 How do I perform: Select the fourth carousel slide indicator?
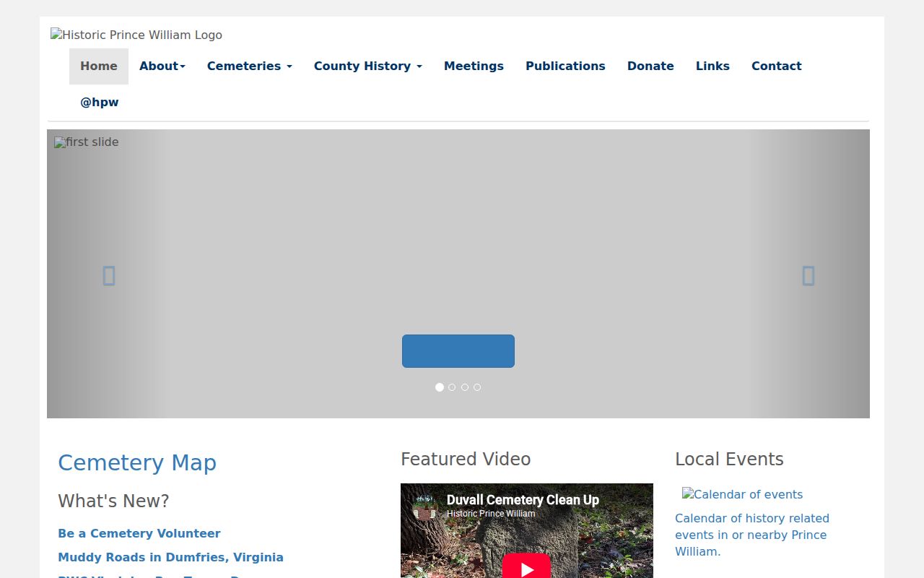(x=477, y=387)
